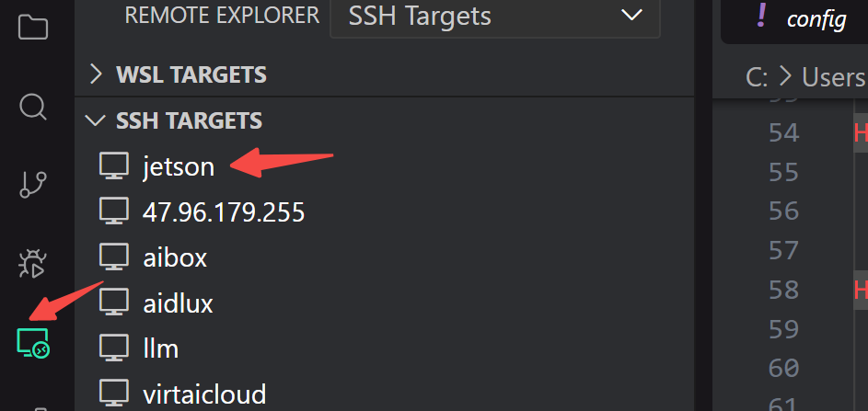Click the monitor icon beside aibox
Image resolution: width=868 pixels, height=411 pixels.
click(114, 257)
